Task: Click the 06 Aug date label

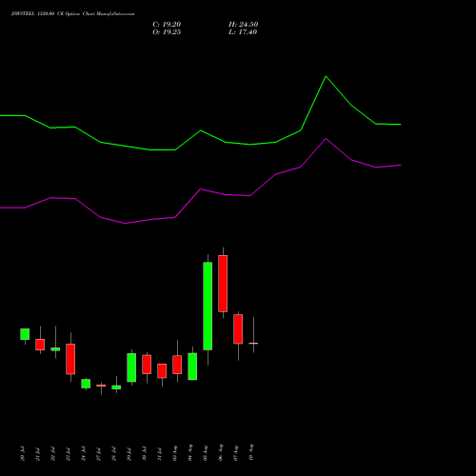Action: coord(221,453)
